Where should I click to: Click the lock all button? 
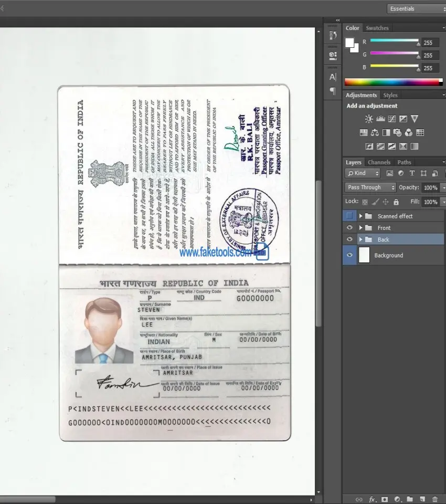point(396,202)
